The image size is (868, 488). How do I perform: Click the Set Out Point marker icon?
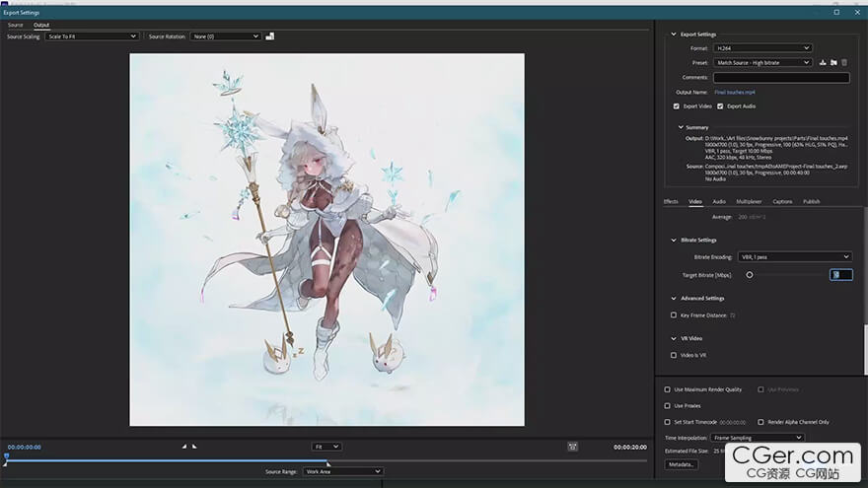coord(194,447)
